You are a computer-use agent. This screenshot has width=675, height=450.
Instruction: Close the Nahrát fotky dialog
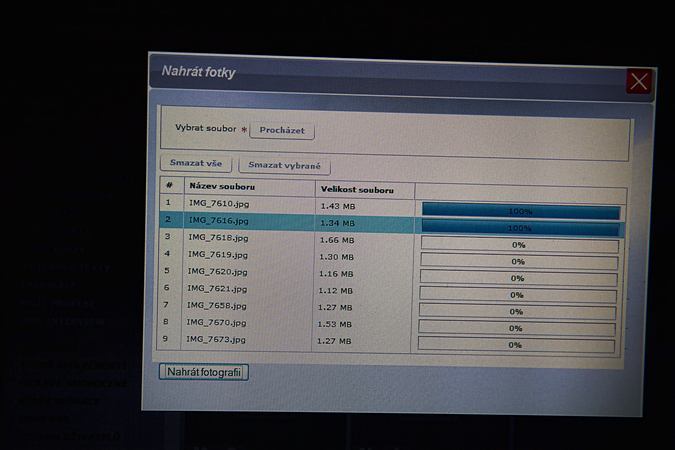(639, 81)
